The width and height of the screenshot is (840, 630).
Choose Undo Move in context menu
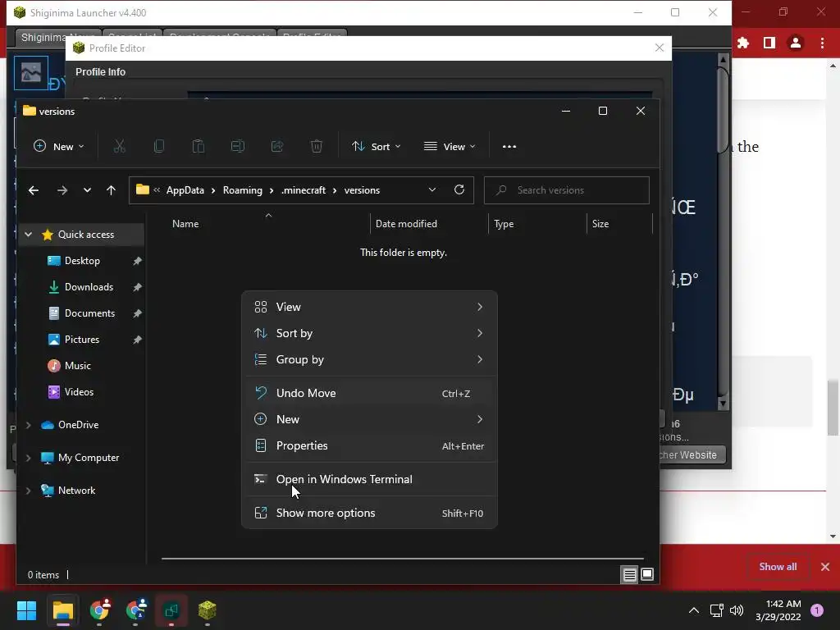coord(369,393)
